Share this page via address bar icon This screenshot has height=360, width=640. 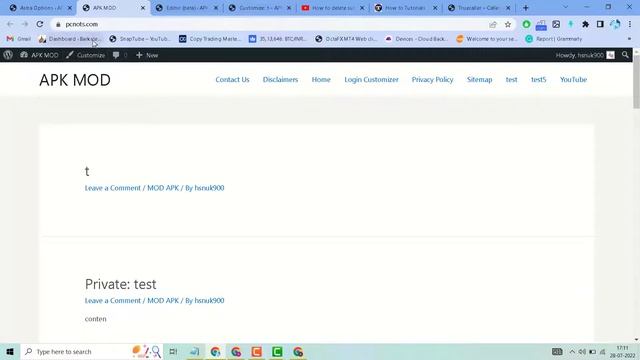click(x=493, y=24)
